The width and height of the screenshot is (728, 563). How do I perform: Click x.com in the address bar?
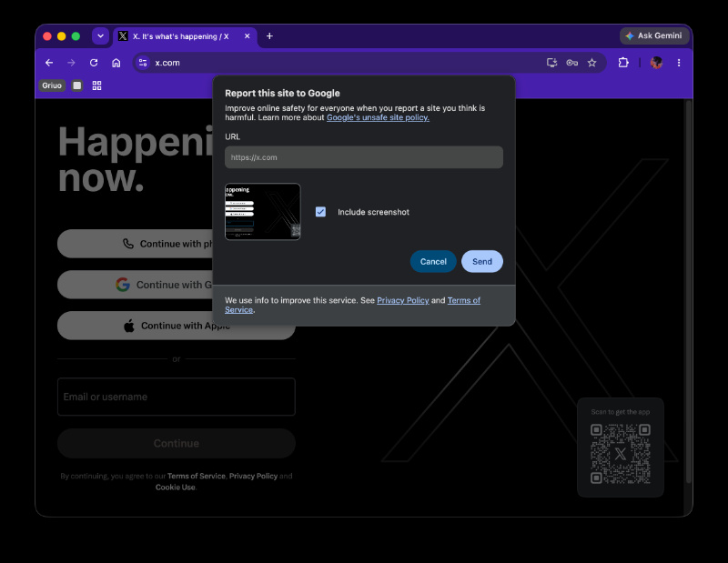tap(167, 63)
